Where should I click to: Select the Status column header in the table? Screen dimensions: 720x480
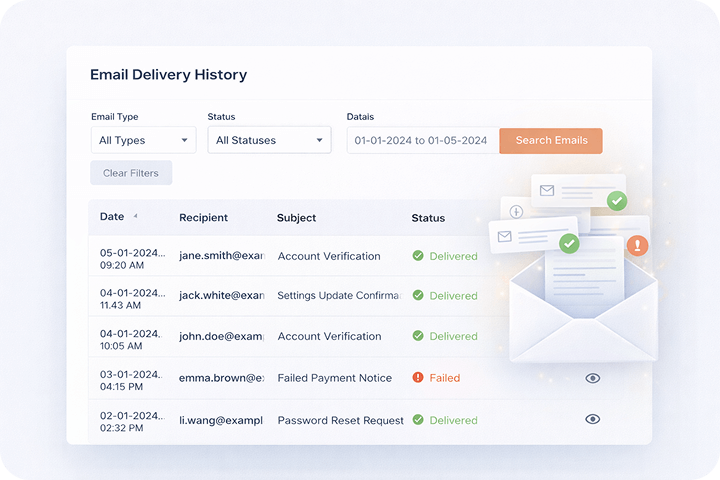tap(428, 217)
